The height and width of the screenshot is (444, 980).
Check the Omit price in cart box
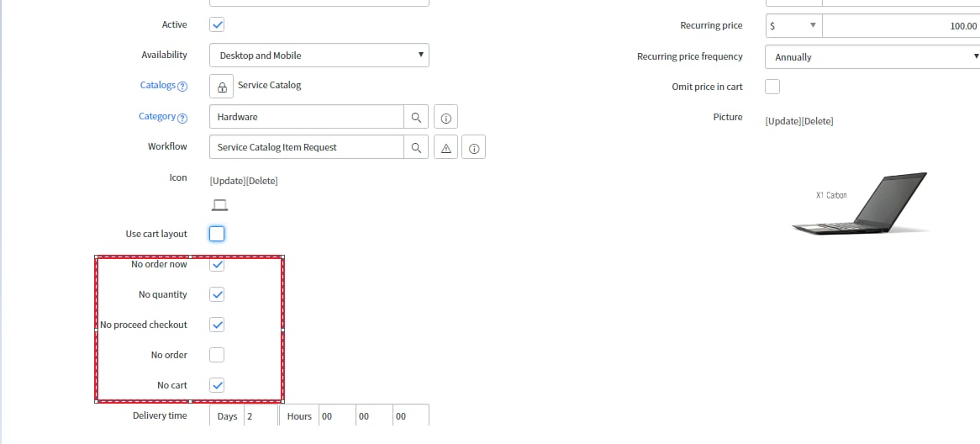pyautogui.click(x=772, y=87)
